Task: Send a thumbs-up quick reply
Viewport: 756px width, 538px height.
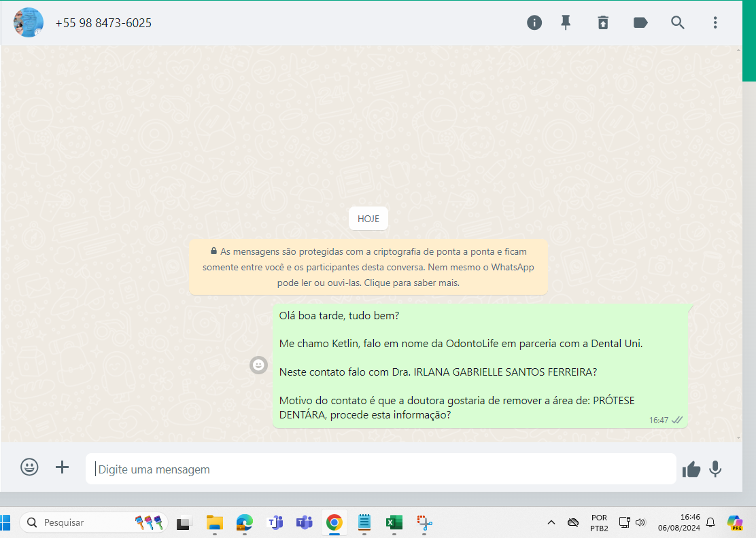Action: pyautogui.click(x=691, y=469)
